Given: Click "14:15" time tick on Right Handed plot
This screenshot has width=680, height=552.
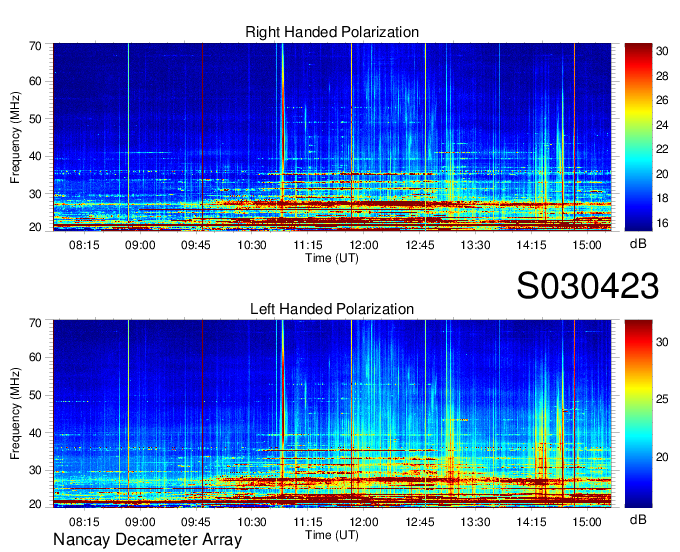Looking at the screenshot, I should coord(531,245).
